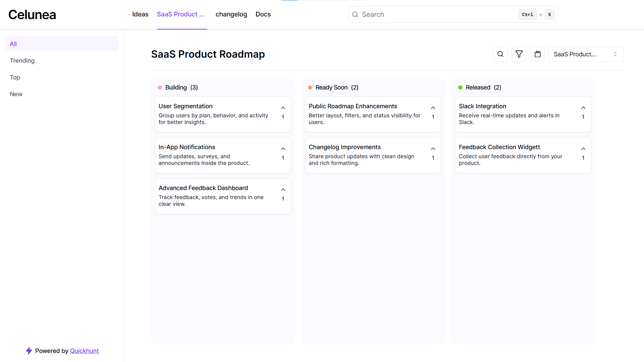Click the vote count on User Segmentation
644x362 pixels.
283,117
